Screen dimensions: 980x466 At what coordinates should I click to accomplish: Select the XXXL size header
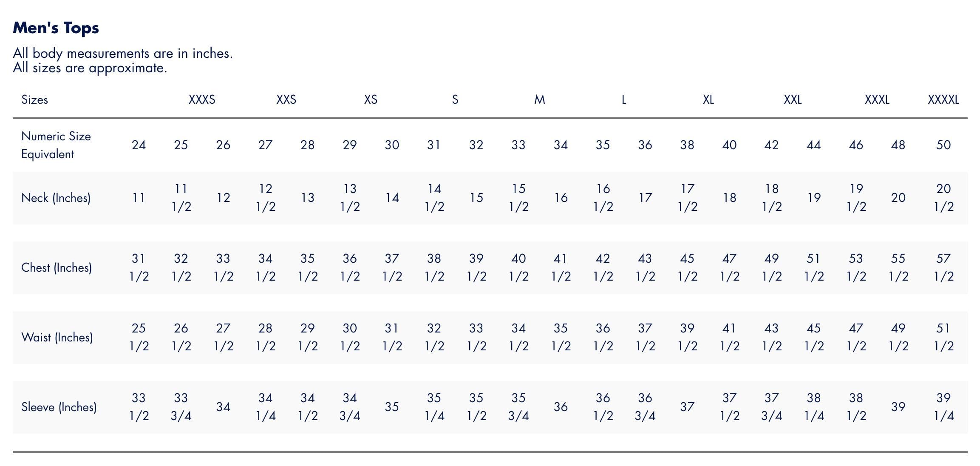(x=877, y=100)
